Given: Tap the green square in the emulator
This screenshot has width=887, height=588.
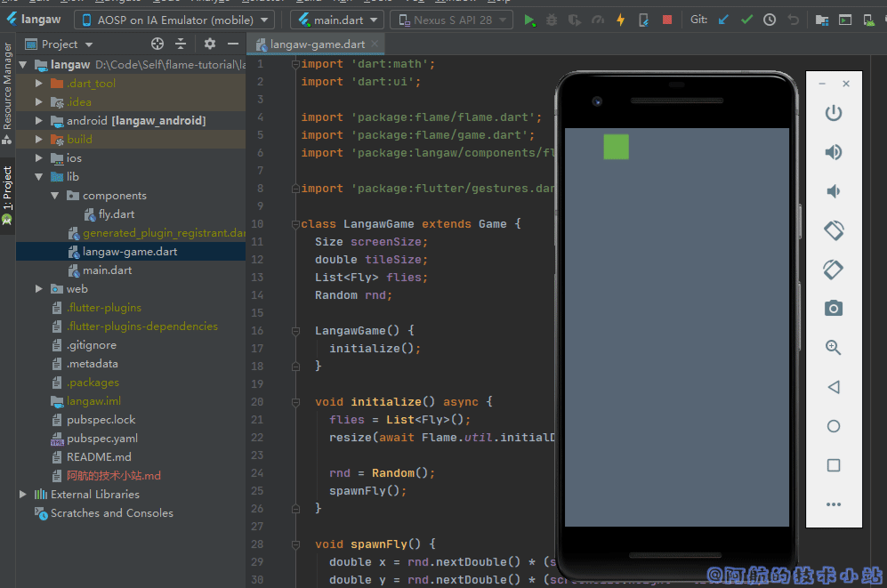Looking at the screenshot, I should click(x=616, y=147).
